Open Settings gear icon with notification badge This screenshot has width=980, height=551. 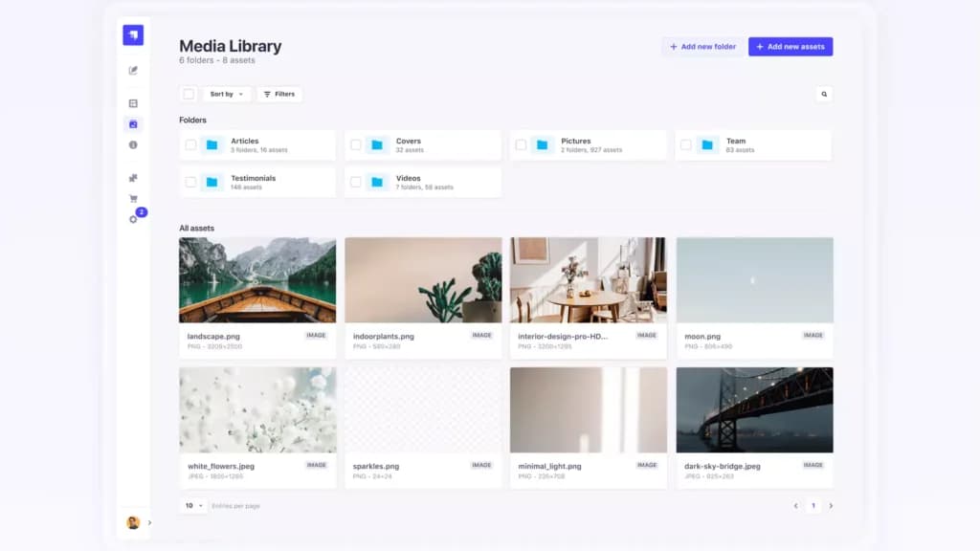(x=133, y=219)
